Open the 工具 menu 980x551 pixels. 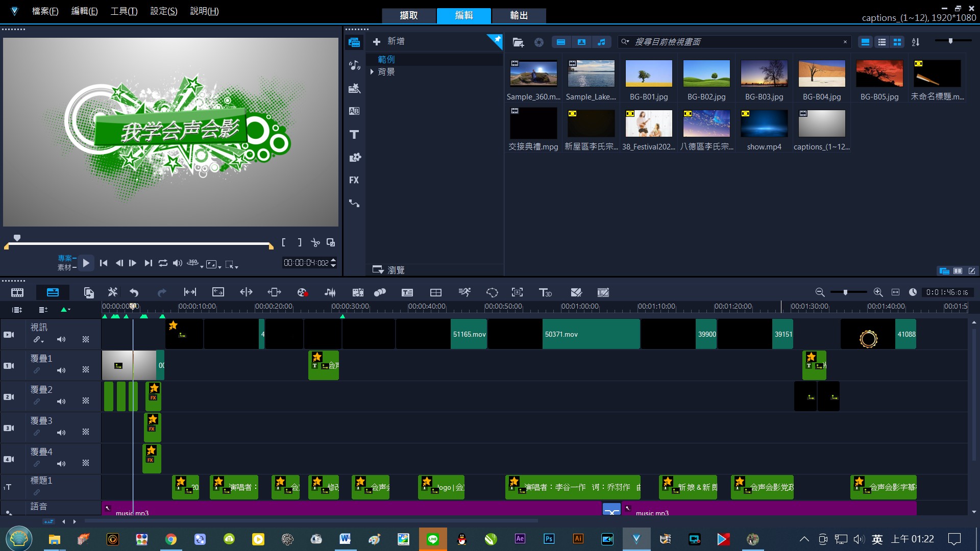[x=124, y=11]
